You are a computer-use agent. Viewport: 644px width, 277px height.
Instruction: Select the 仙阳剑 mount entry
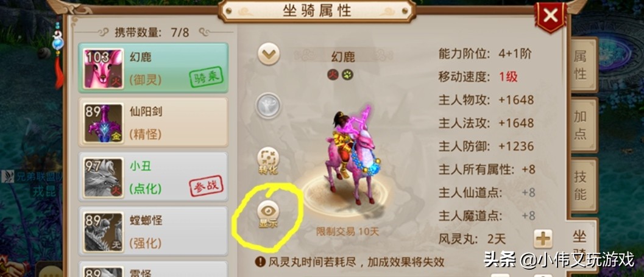(153, 122)
